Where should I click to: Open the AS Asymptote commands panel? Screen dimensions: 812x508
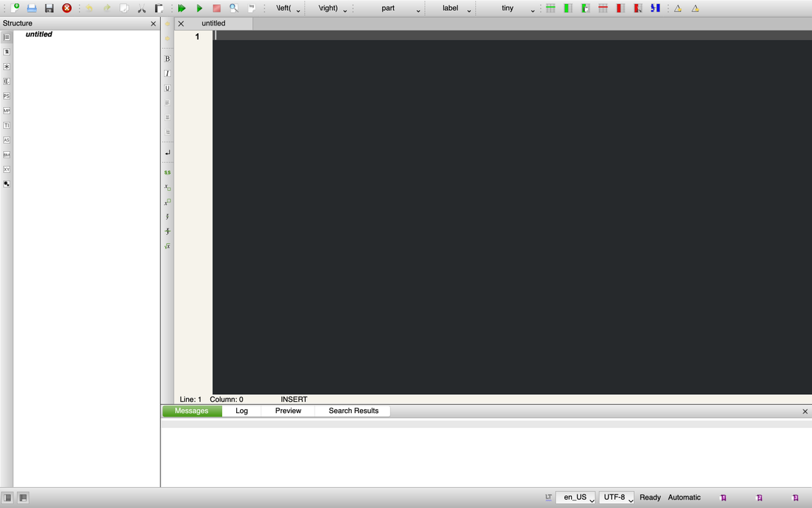pyautogui.click(x=6, y=140)
